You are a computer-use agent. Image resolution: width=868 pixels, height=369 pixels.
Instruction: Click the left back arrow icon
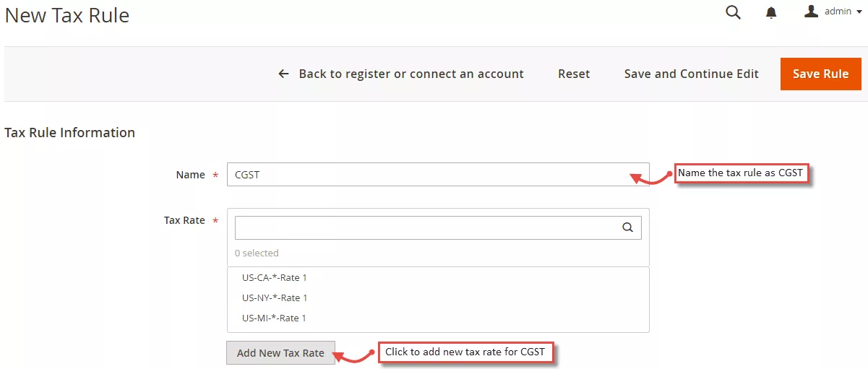284,74
